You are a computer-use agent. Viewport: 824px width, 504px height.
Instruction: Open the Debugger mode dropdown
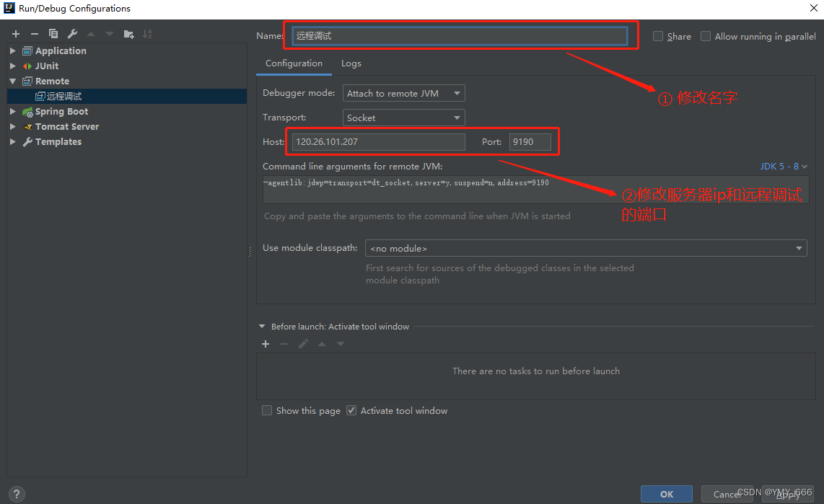[x=403, y=93]
